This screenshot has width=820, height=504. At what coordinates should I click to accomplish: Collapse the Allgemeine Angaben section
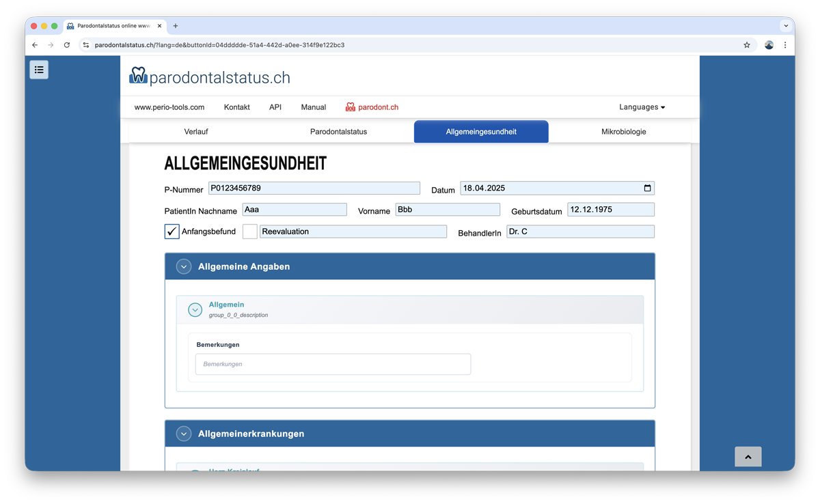tap(184, 267)
